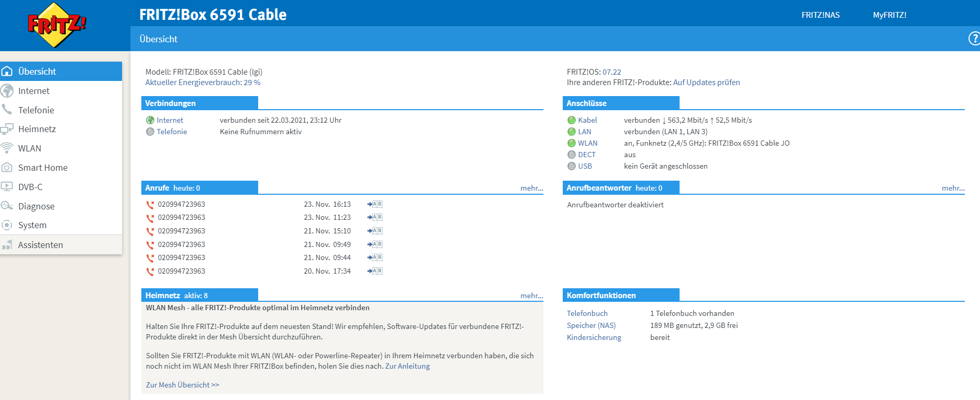Open the Smart Home menu

pyautogui.click(x=61, y=168)
